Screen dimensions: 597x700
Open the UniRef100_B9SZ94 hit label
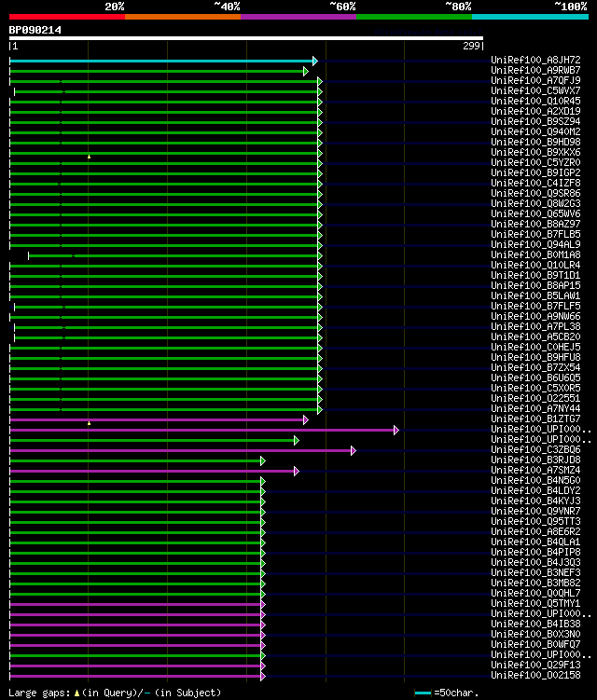tap(535, 121)
